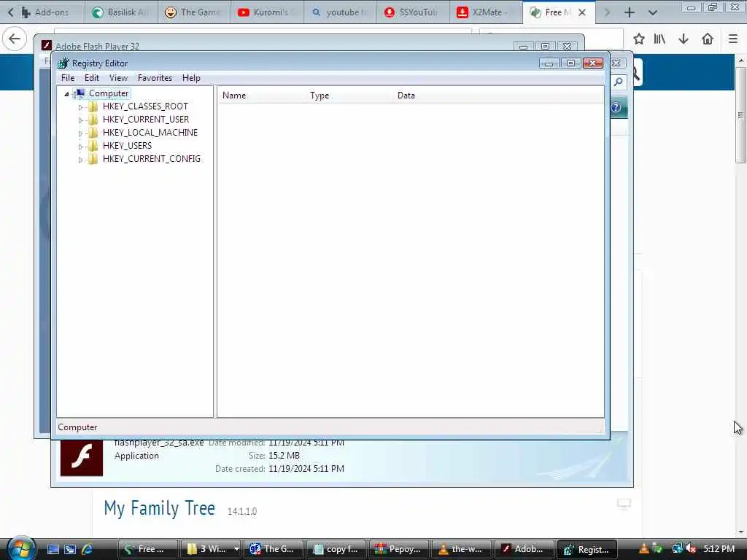Expand the HKEY_LOCAL_MACHINE key
This screenshot has height=560, width=747.
80,133
